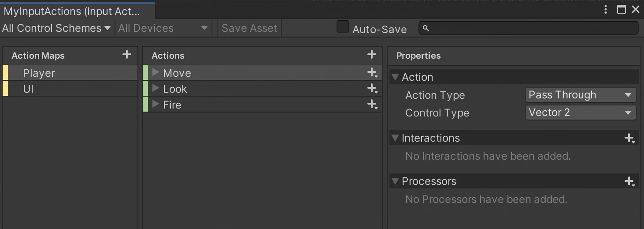Expand the Fire action bindings
This screenshot has height=229, width=644.
pos(155,104)
